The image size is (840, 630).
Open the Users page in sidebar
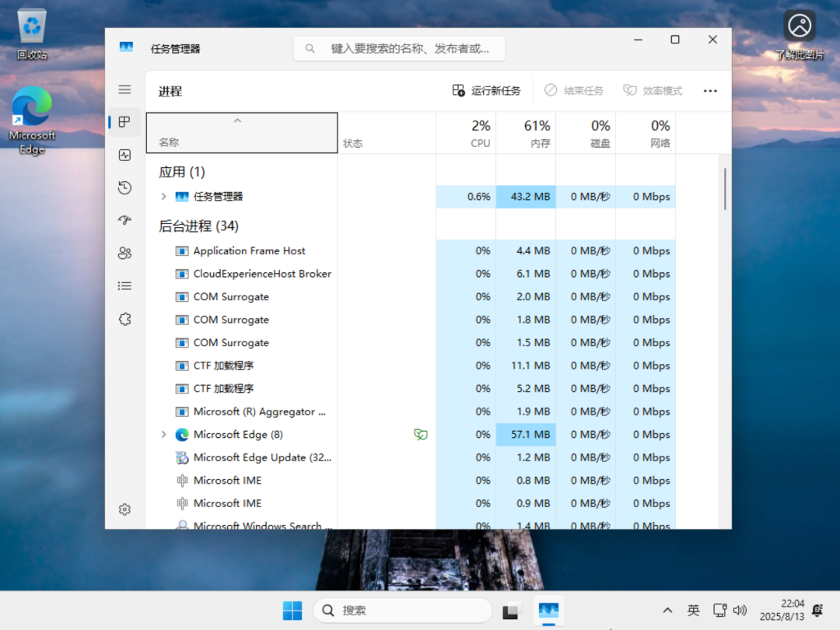[x=124, y=253]
